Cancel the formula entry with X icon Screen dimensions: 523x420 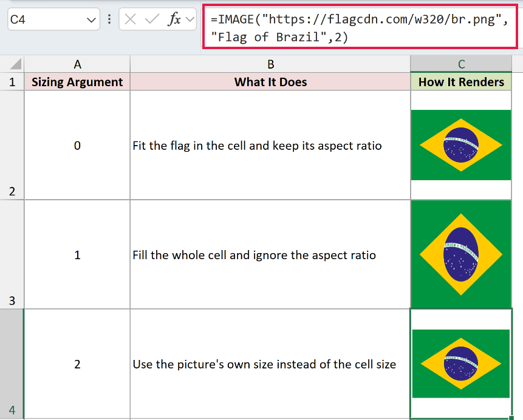pyautogui.click(x=130, y=19)
